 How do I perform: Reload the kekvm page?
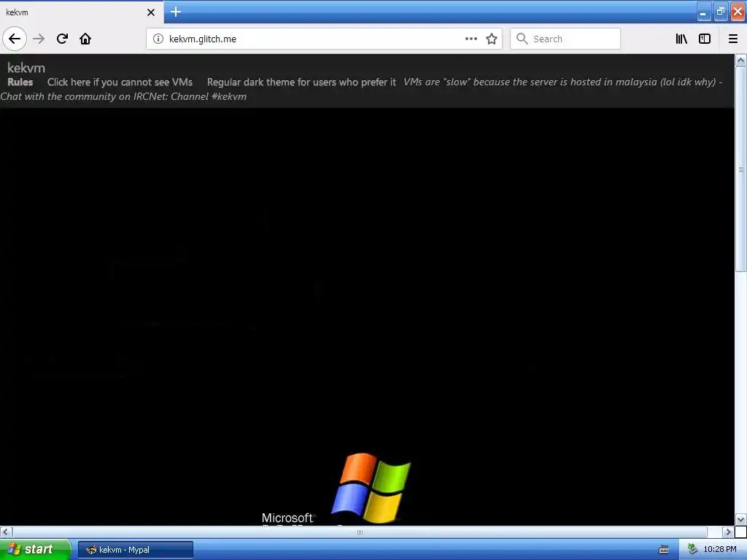62,39
